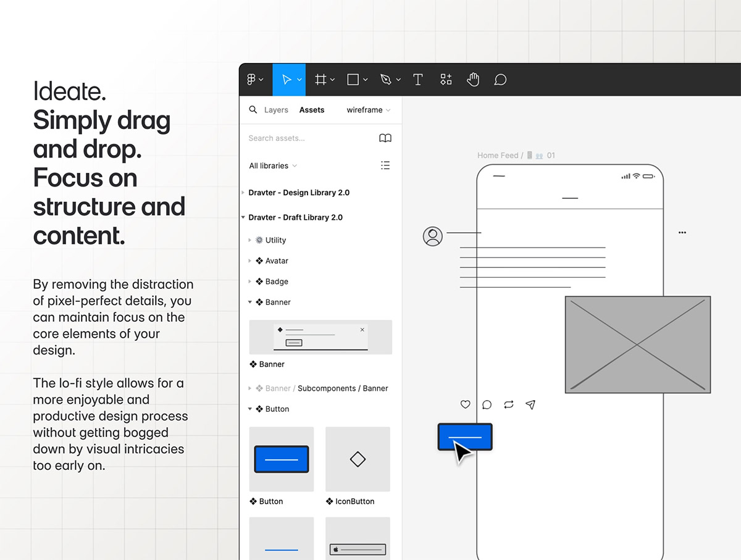Switch to the Layers tab
The image size is (741, 560).
(276, 110)
